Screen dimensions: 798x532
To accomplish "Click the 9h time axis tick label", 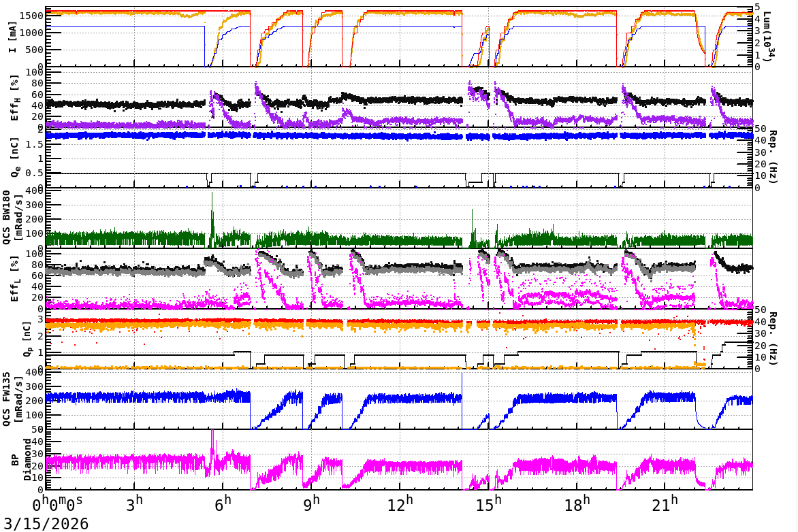I will pos(312,504).
